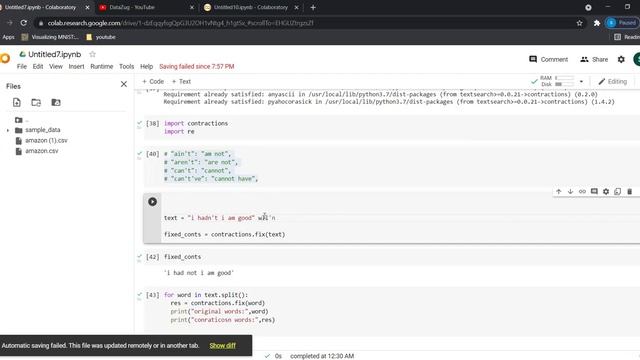The image size is (640, 360).
Task: Mirror cell in tab icon
Action: click(618, 191)
